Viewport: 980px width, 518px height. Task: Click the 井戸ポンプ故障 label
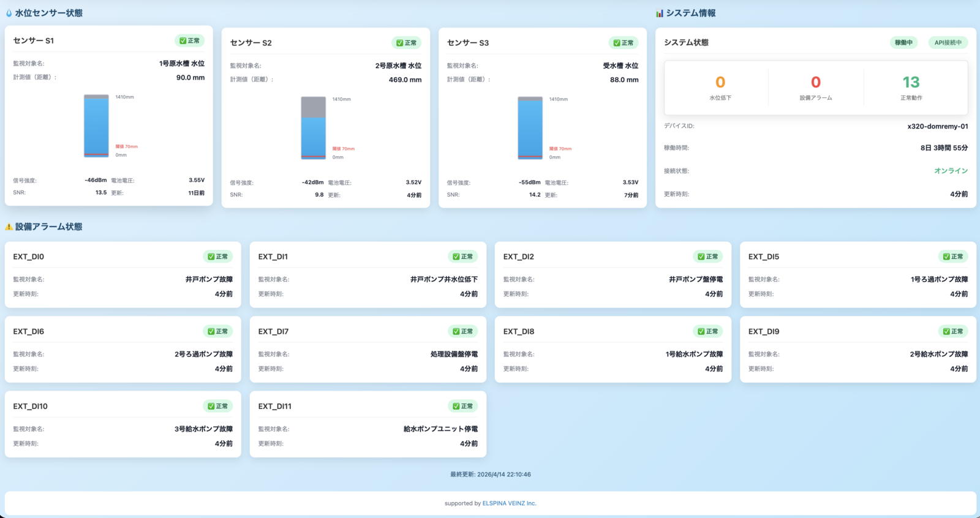tap(209, 279)
